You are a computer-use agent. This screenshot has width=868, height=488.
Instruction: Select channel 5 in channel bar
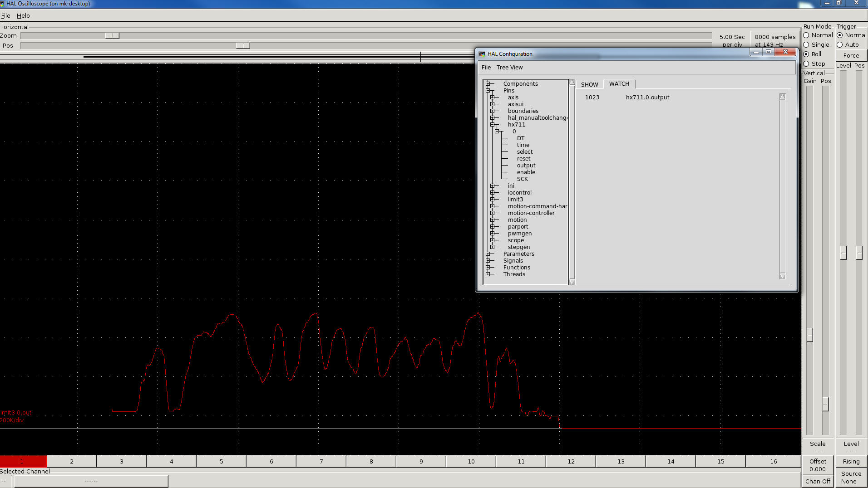pos(221,461)
